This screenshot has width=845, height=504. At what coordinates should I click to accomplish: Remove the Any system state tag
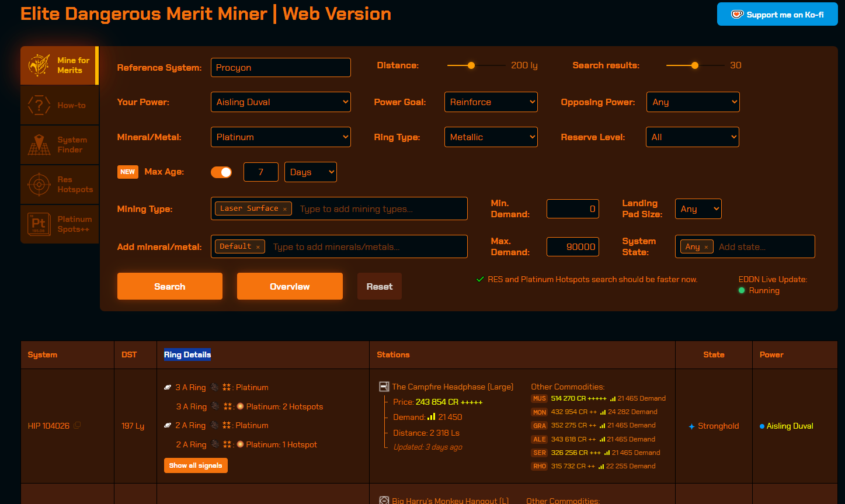tap(705, 247)
